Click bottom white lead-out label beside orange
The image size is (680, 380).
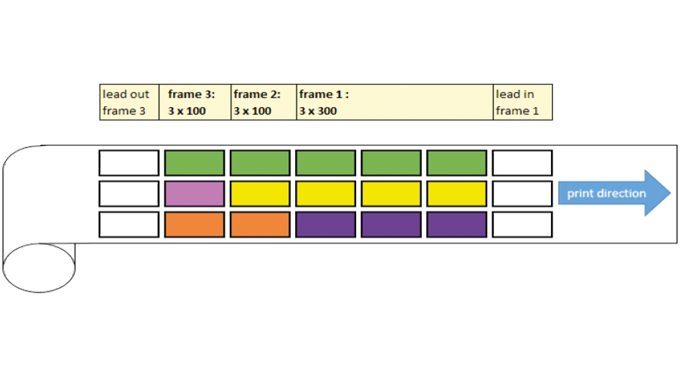pos(129,225)
